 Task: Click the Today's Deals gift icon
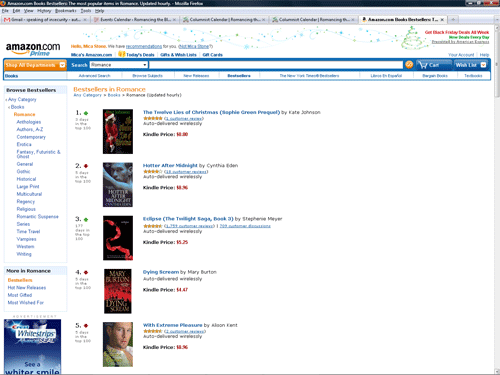coord(122,54)
